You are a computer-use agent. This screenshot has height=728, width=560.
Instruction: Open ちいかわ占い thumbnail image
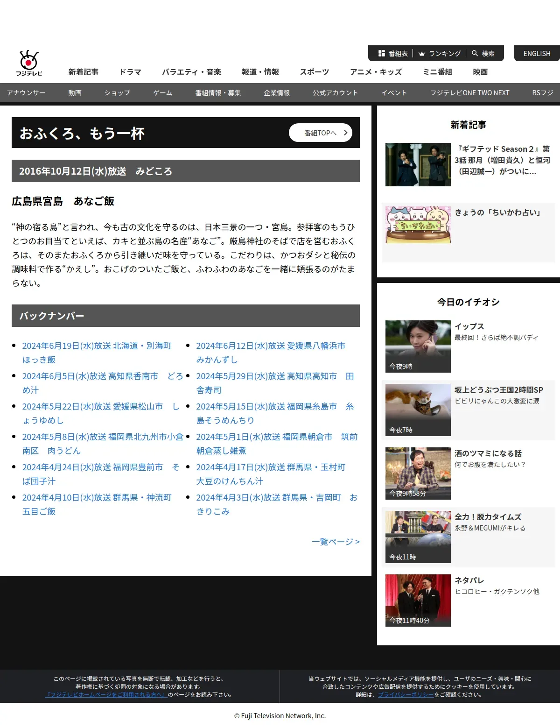pos(418,225)
